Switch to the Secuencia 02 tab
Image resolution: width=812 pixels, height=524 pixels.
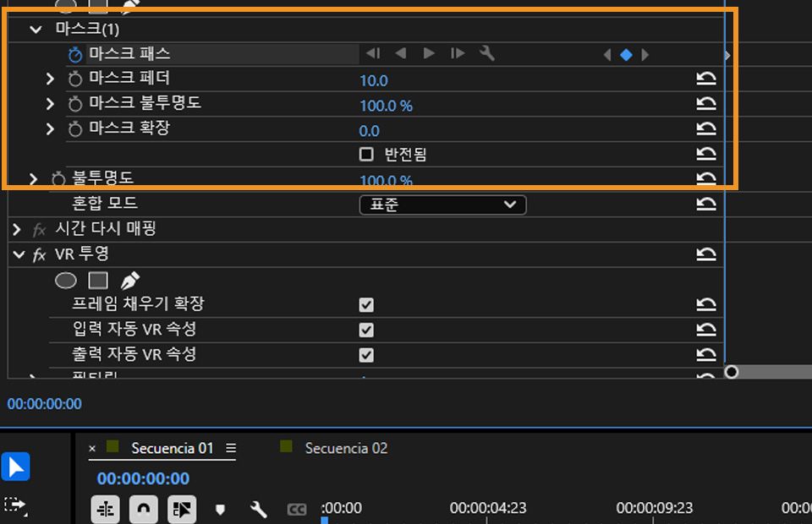pos(347,449)
